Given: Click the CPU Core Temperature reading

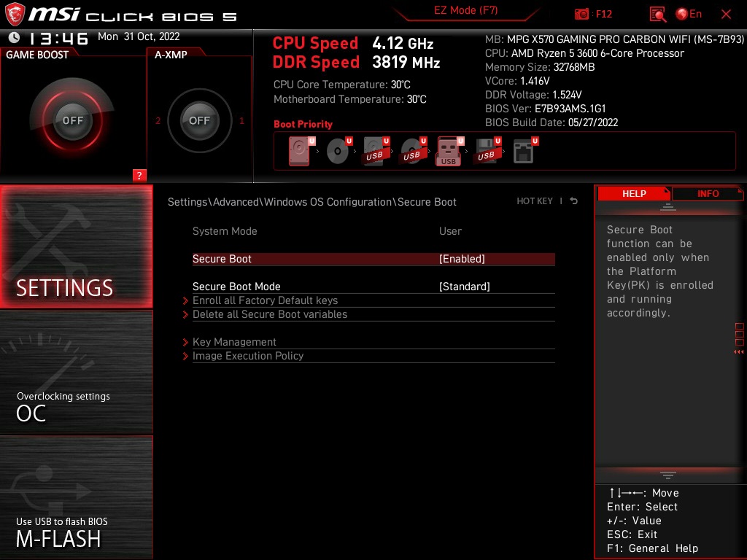Looking at the screenshot, I should tap(341, 85).
